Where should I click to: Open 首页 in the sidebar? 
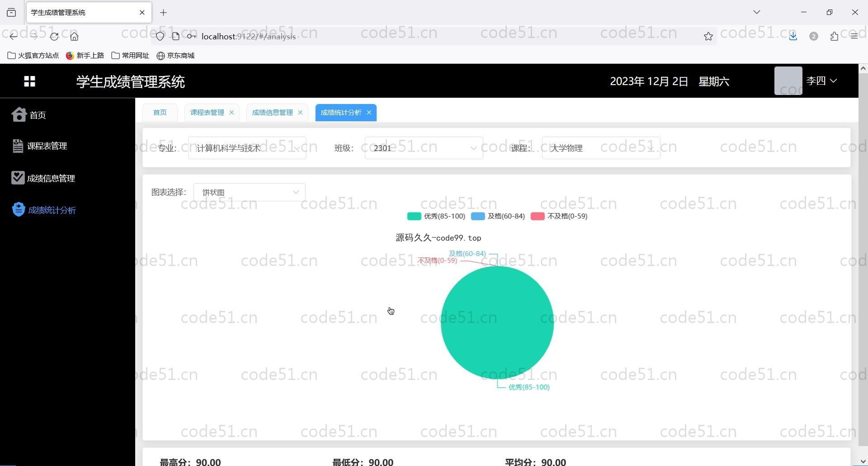[38, 115]
